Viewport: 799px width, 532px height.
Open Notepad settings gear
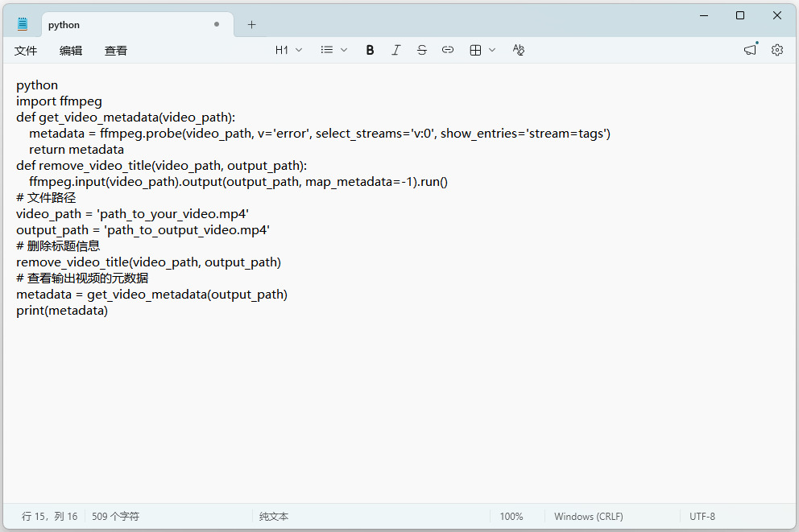click(777, 50)
